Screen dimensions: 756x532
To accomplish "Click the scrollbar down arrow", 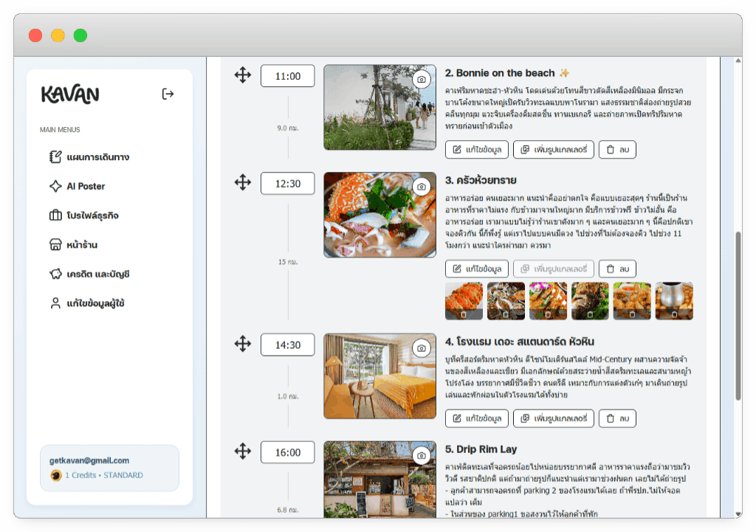I will point(738,514).
